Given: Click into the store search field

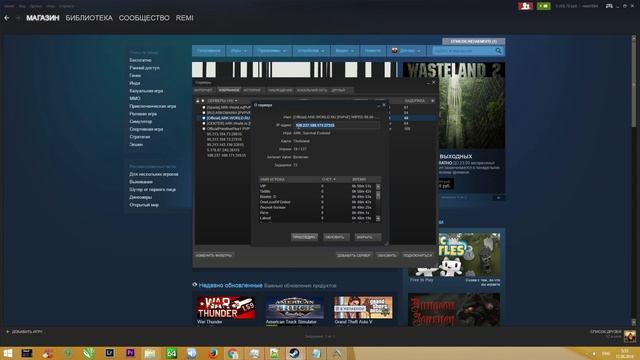Looking at the screenshot, I should coord(463,51).
